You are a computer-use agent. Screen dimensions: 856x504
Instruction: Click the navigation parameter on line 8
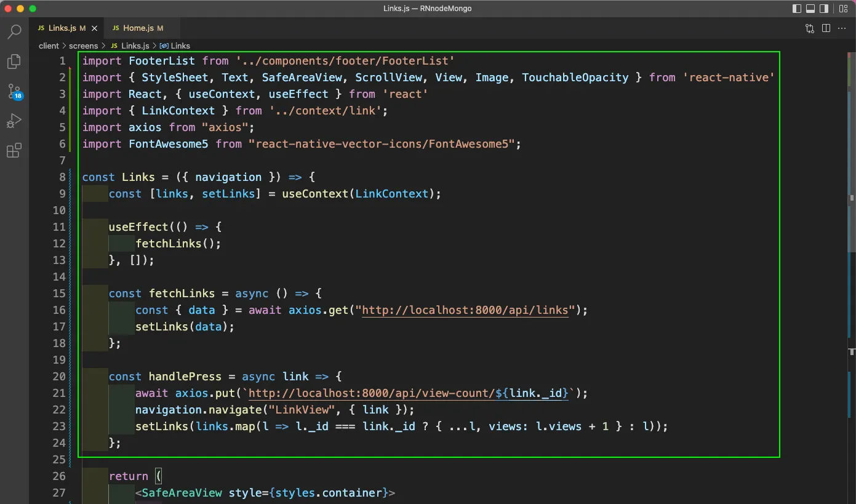(228, 177)
